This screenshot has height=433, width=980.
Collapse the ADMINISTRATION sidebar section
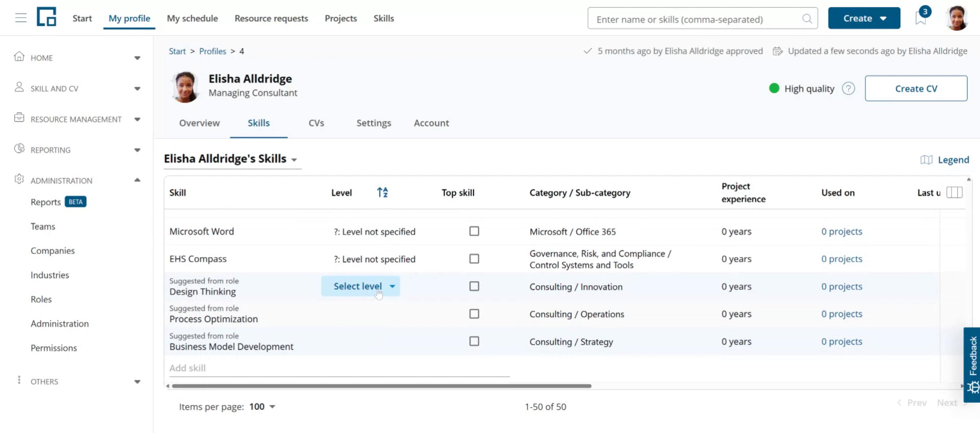(137, 180)
